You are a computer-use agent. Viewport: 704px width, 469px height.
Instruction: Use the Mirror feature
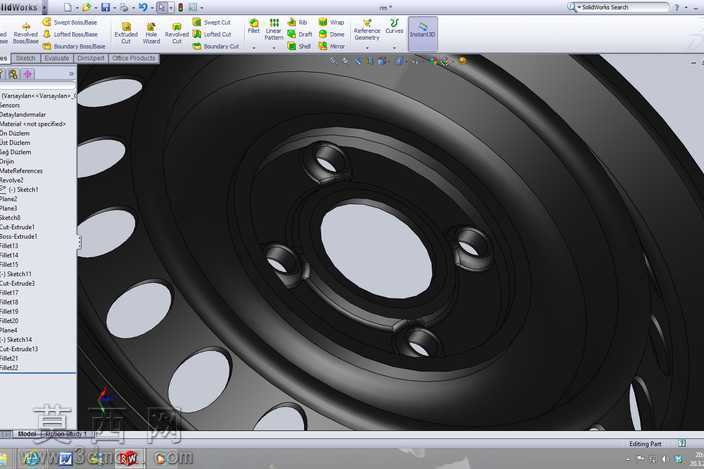click(x=331, y=46)
